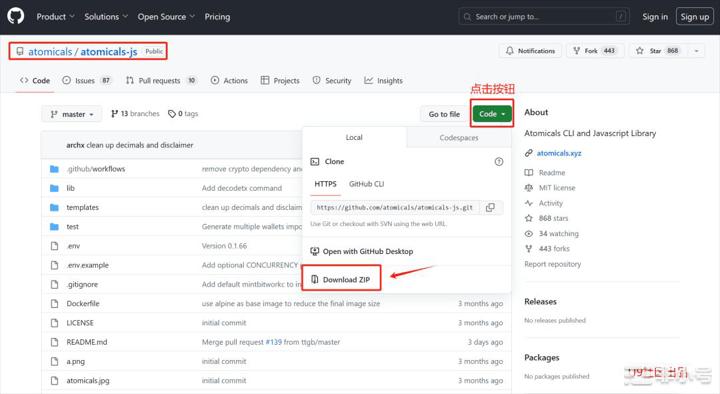
Task: Click the README.md file icon
Action: pos(55,342)
